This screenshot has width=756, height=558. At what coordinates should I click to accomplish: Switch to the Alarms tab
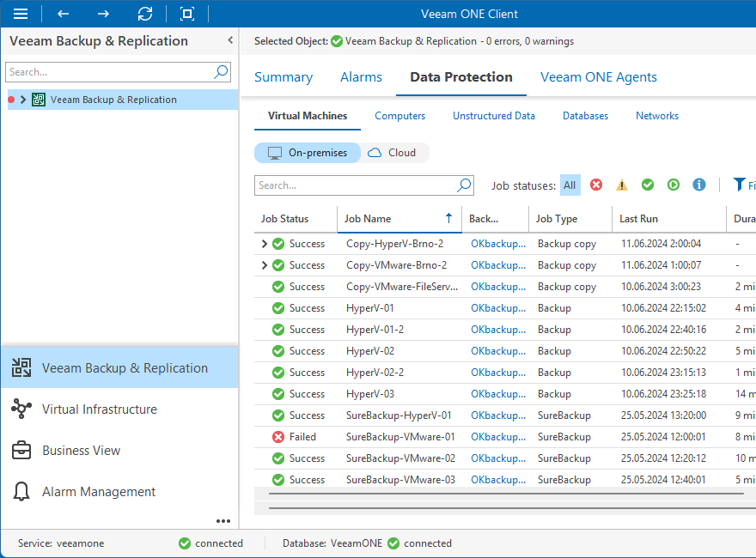point(361,77)
